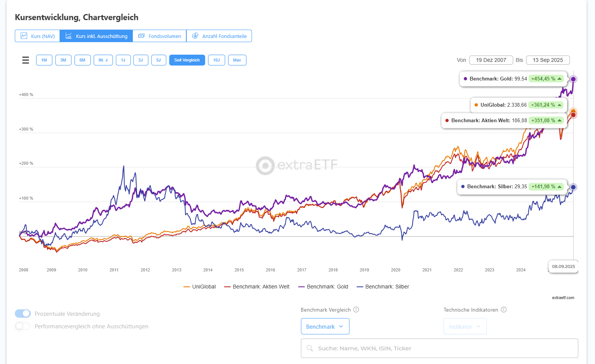The width and height of the screenshot is (595, 364).
Task: Expand the Indikator dropdown
Action: click(x=465, y=326)
